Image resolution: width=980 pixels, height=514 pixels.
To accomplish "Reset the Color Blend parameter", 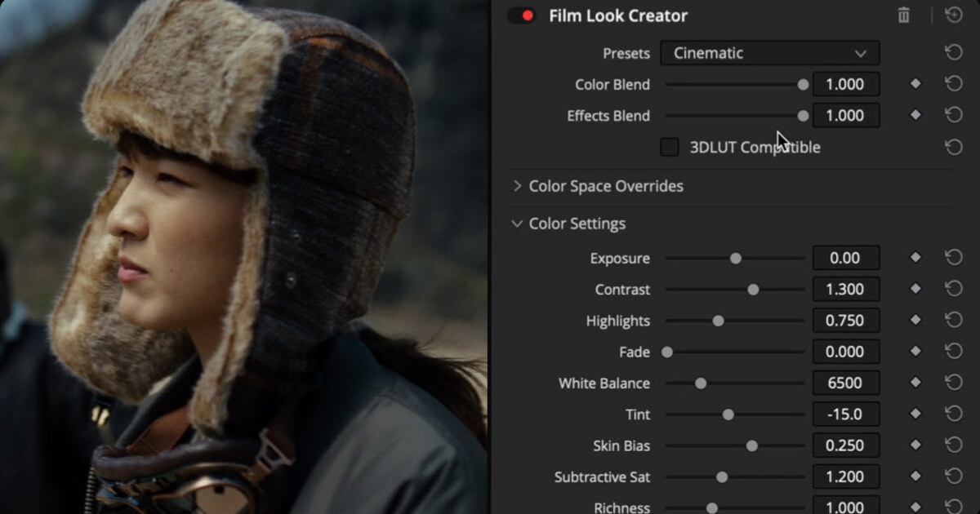I will (x=953, y=83).
